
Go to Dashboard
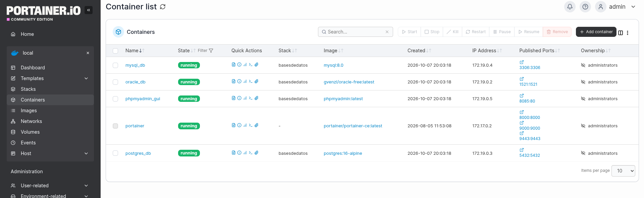(x=50, y=68)
